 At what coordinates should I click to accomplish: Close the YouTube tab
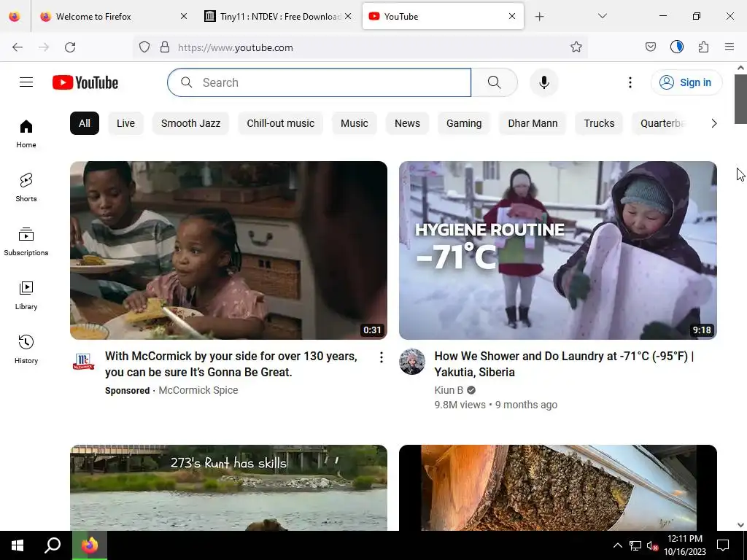click(x=512, y=17)
